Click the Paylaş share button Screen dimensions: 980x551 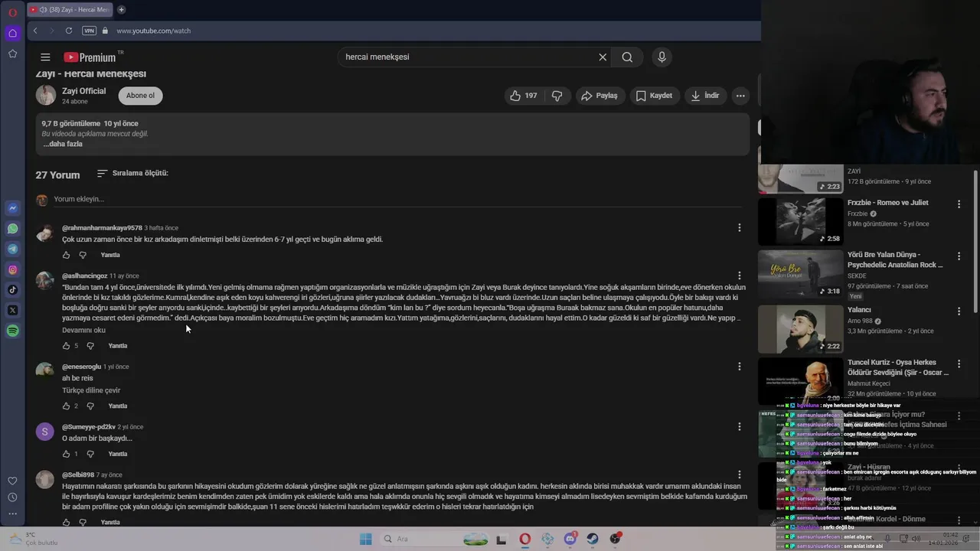point(599,96)
